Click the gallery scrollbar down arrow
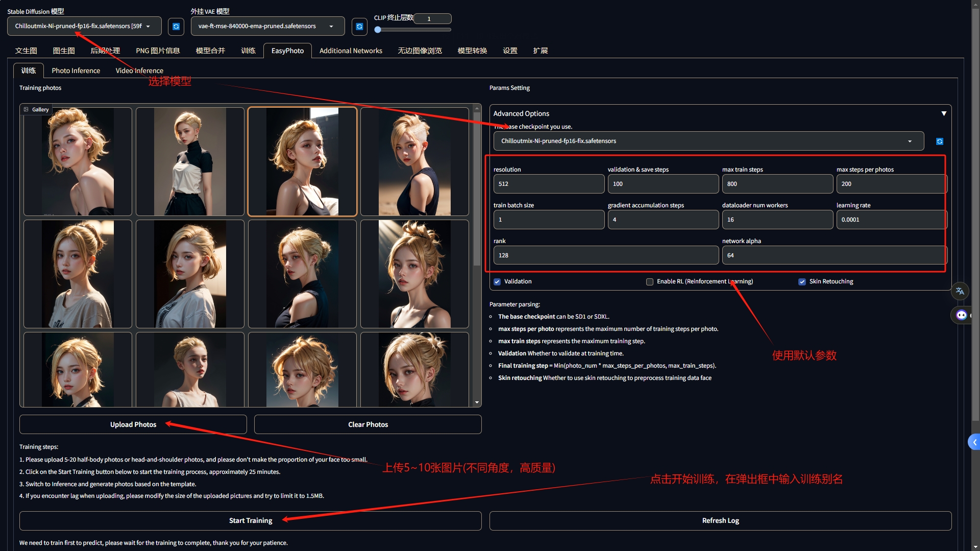The width and height of the screenshot is (980, 551). [x=477, y=402]
